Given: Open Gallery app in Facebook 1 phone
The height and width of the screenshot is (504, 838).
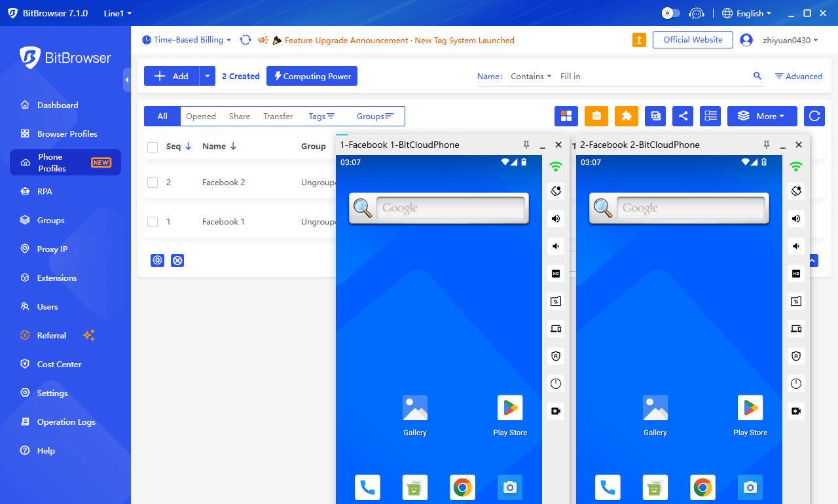Looking at the screenshot, I should click(x=415, y=408).
